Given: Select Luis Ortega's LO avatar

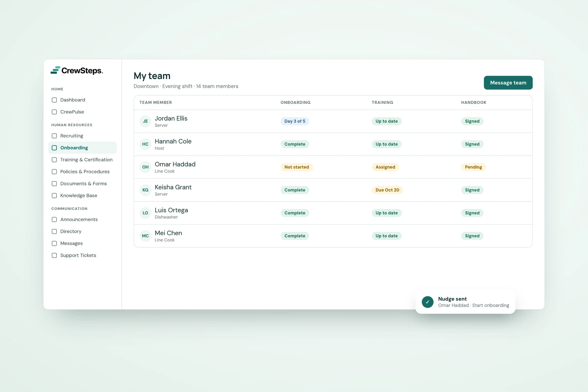Looking at the screenshot, I should click(x=145, y=213).
